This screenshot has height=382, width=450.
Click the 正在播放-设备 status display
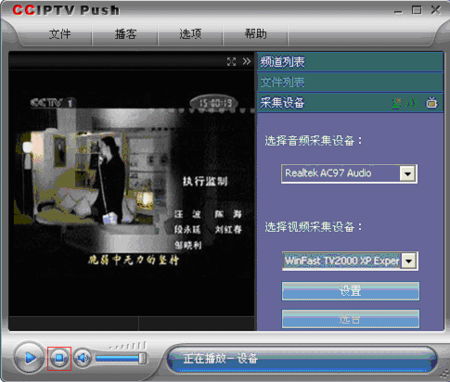point(302,359)
